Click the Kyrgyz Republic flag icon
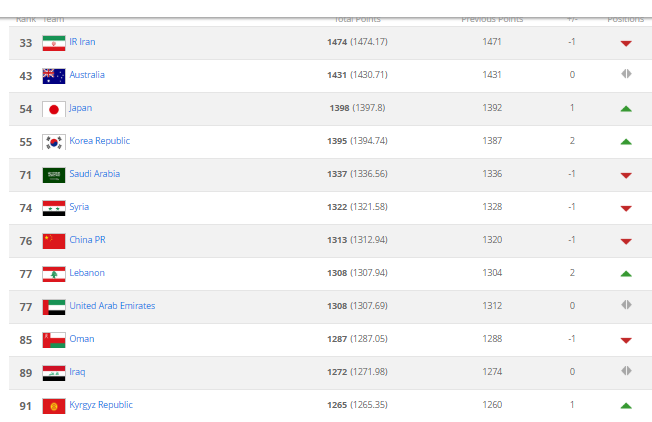The height and width of the screenshot is (422, 652). (x=53, y=405)
